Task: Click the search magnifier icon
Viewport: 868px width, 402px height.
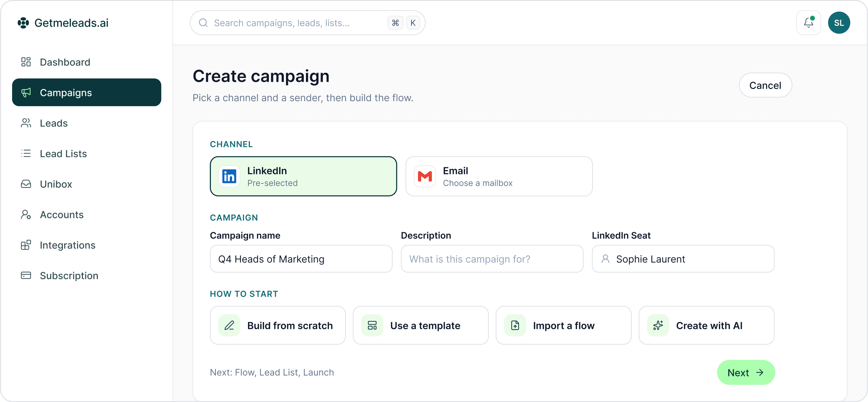Action: pos(203,23)
